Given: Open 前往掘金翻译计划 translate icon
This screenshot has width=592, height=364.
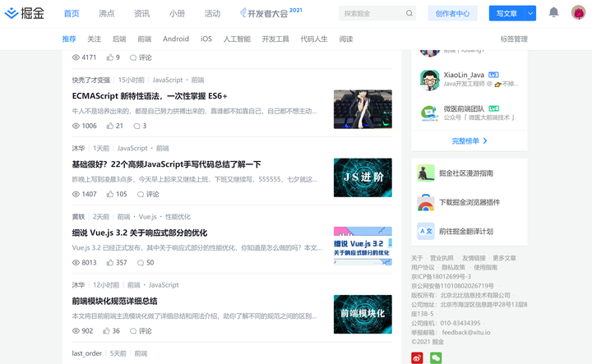Looking at the screenshot, I should click(426, 231).
